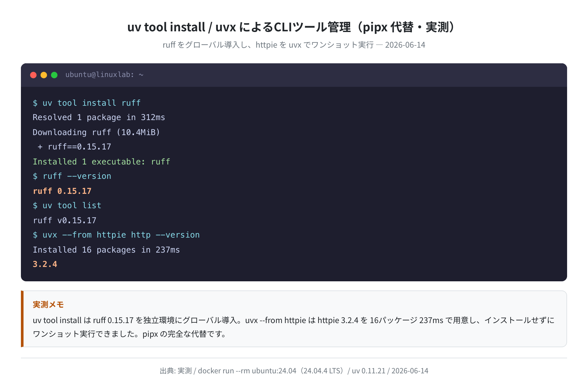Select the command '$ uv tool install ruff'
Viewport: 588px width, 389px height.
(x=87, y=103)
